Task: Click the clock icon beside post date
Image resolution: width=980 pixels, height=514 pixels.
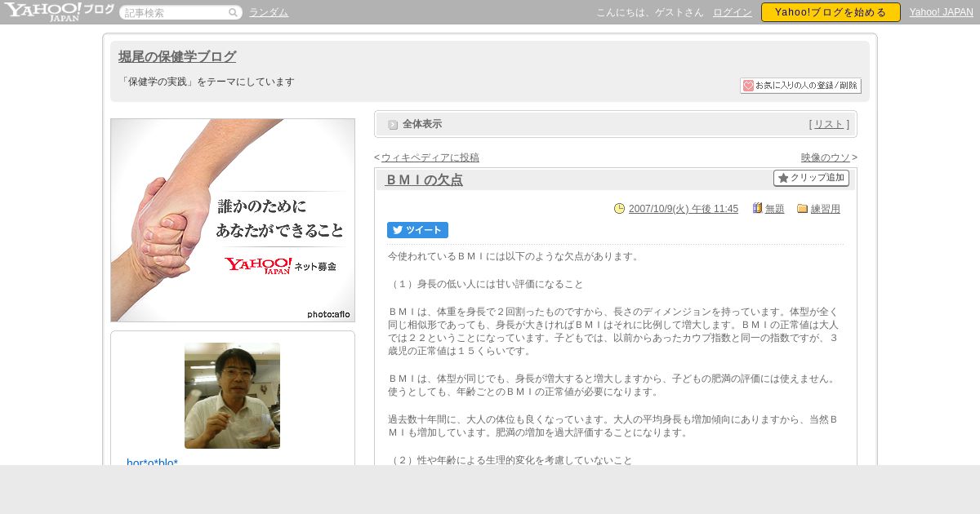Action: tap(619, 208)
